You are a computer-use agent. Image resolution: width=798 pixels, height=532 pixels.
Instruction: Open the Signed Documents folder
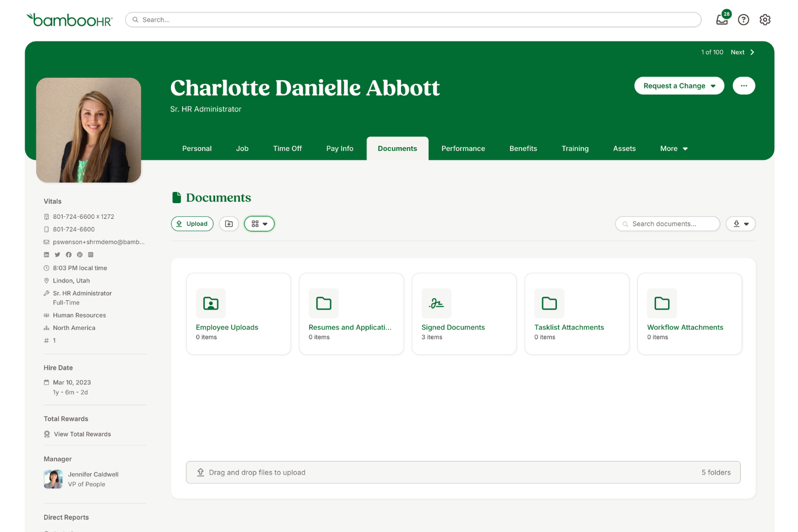pyautogui.click(x=464, y=314)
